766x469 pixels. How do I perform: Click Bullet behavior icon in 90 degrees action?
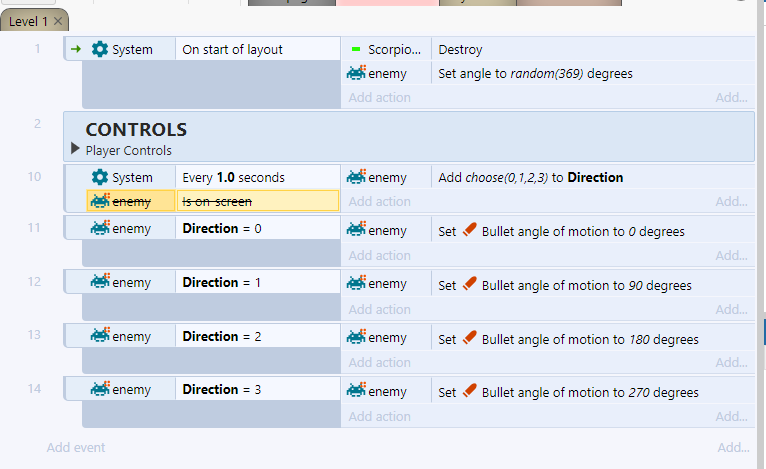(x=469, y=283)
